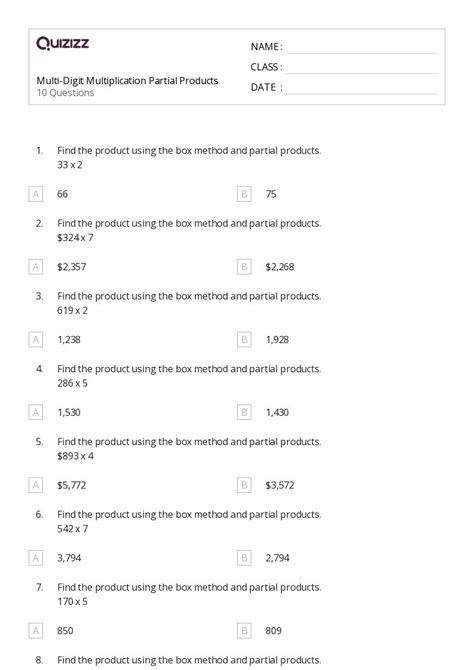Mark answer B for $2,268

(x=244, y=267)
